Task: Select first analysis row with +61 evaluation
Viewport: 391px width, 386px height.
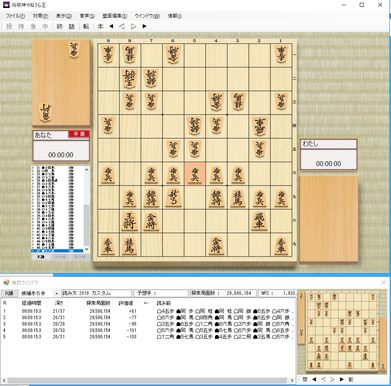Action: 148,311
